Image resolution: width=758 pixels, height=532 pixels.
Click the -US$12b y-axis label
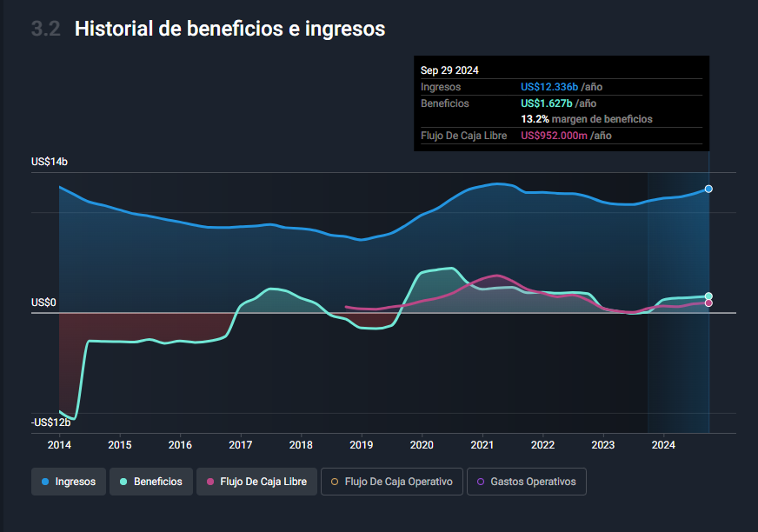(x=50, y=422)
